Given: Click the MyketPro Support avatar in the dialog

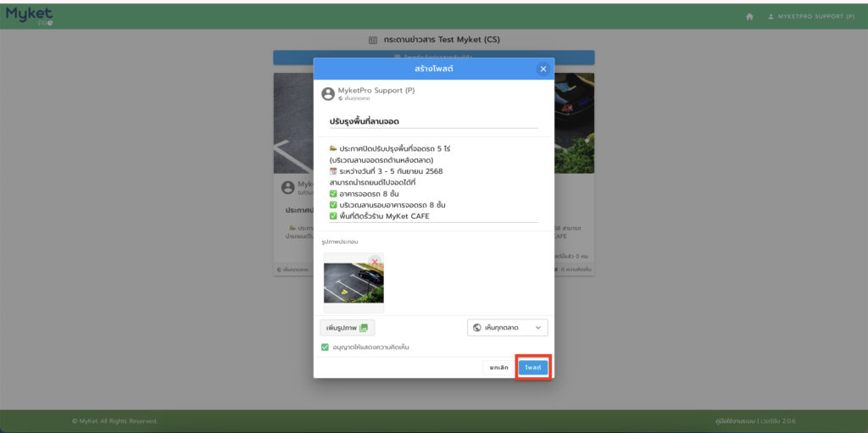Looking at the screenshot, I should (328, 93).
